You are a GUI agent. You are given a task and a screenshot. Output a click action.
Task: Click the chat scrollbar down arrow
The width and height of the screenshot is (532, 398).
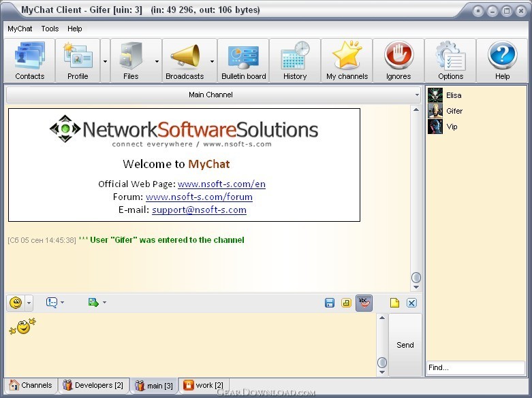pos(416,287)
